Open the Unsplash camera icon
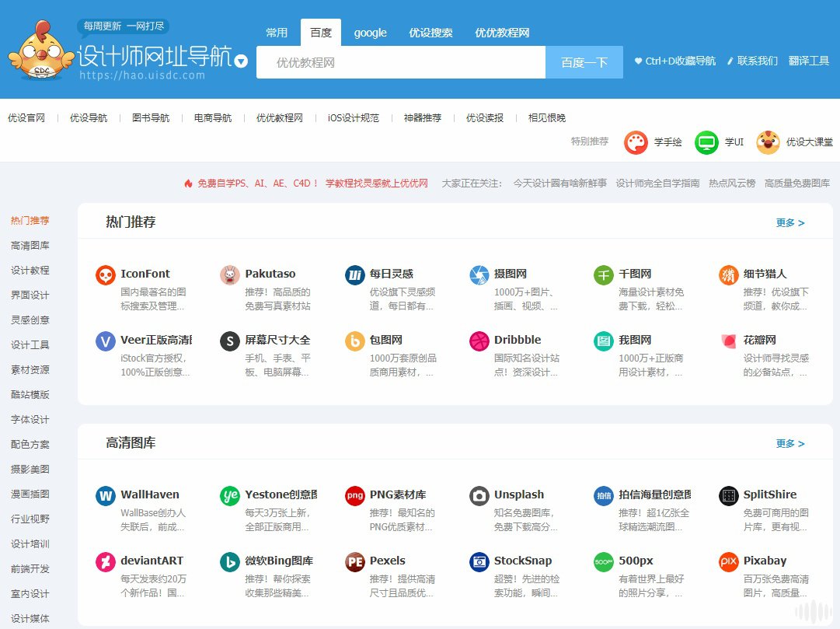 pyautogui.click(x=479, y=496)
